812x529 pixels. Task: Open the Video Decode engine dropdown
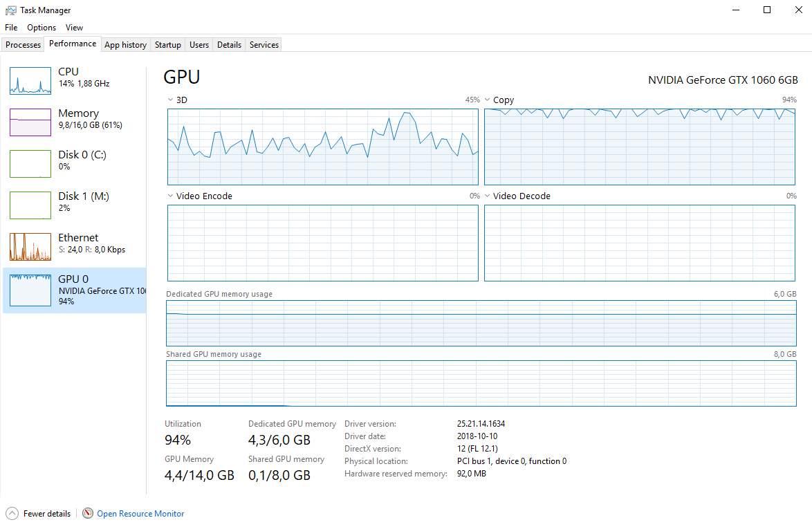pos(488,196)
